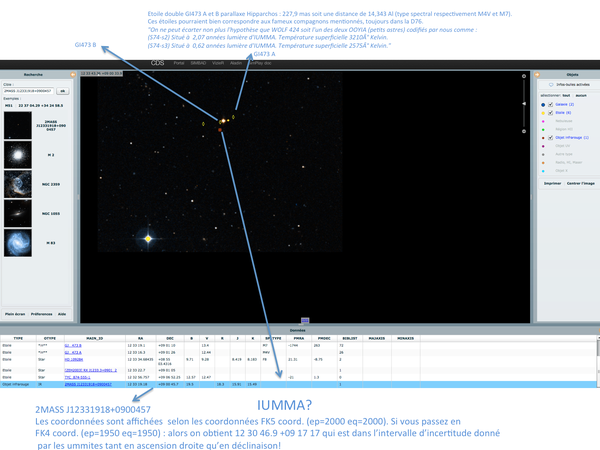The image size is (600, 450).
Task: Open the Aladin link in top bar
Action: click(x=236, y=63)
